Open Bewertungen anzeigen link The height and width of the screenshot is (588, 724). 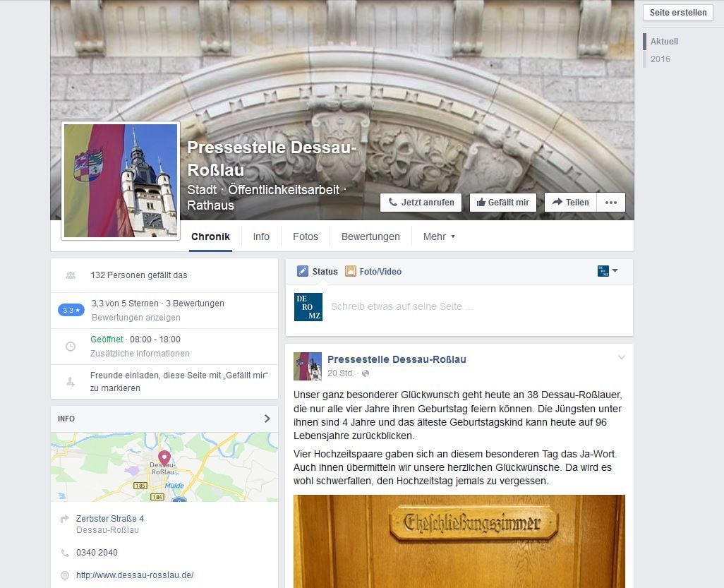[x=135, y=318]
